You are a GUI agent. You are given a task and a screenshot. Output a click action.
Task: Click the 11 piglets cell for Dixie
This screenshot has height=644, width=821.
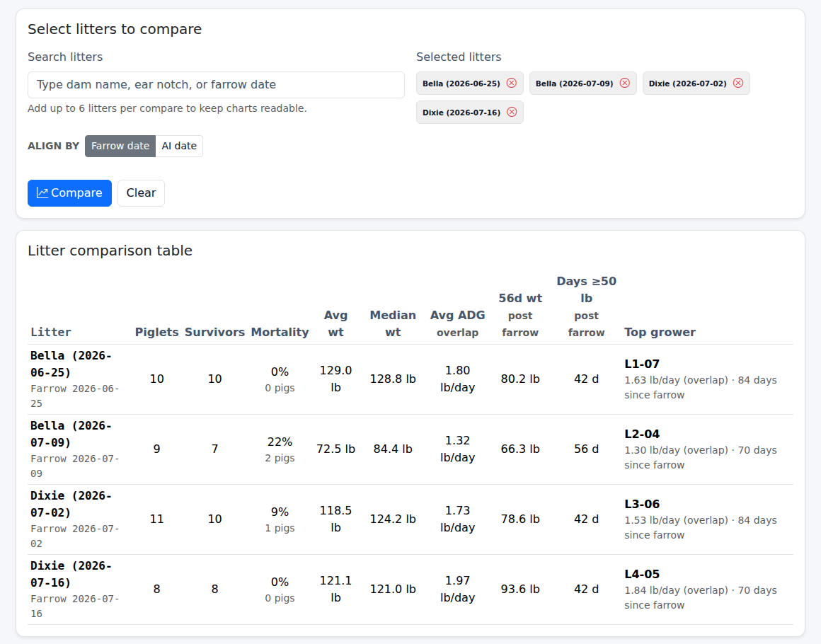pos(156,519)
